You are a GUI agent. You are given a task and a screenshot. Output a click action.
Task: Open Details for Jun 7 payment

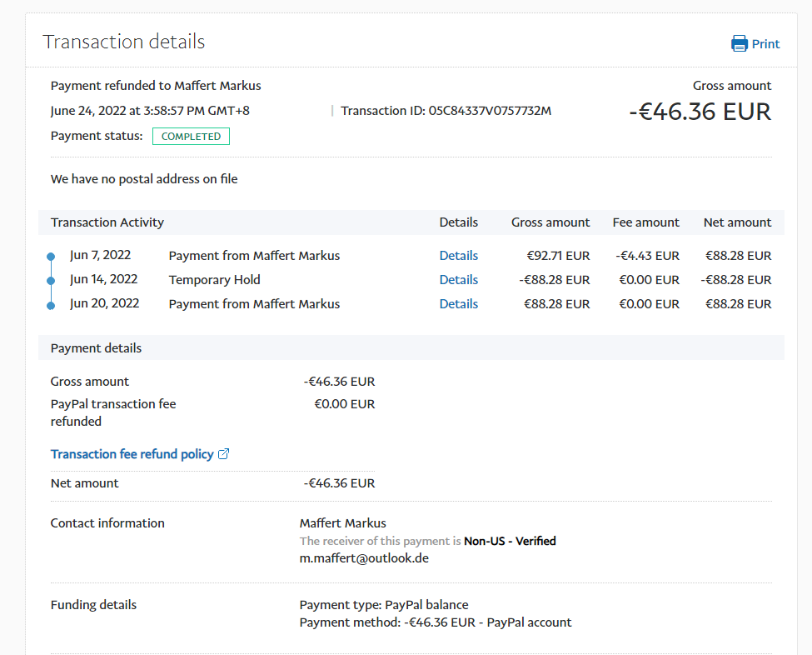pos(458,256)
